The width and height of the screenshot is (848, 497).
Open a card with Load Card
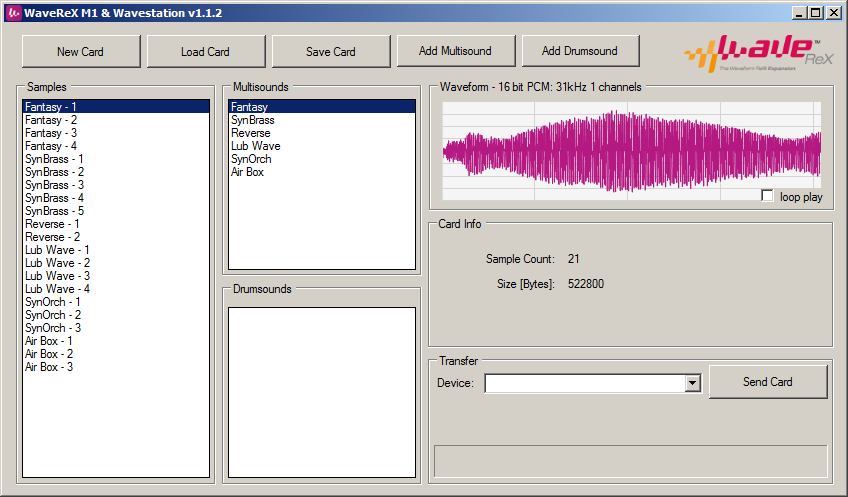[206, 51]
